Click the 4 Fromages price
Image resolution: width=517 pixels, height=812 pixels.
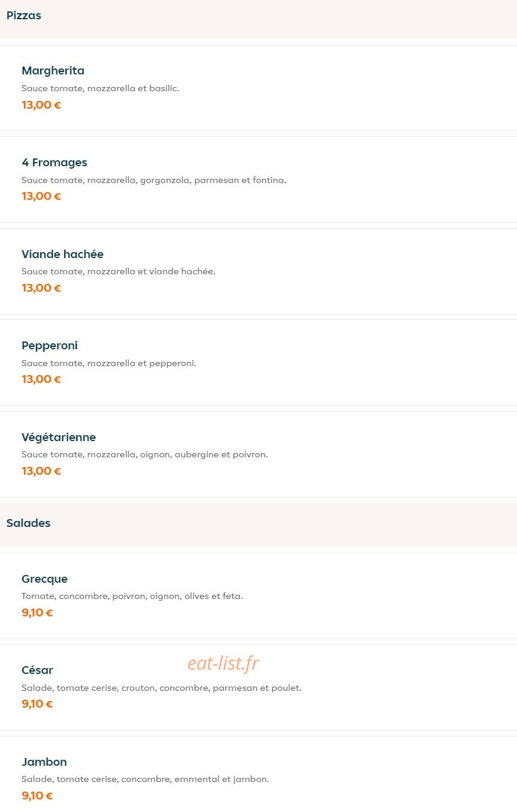[41, 196]
